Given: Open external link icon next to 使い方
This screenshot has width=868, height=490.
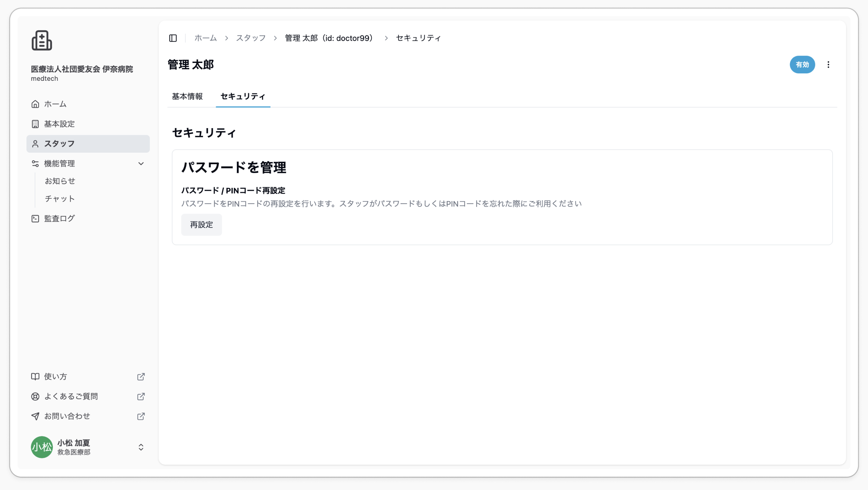Looking at the screenshot, I should click(x=141, y=377).
